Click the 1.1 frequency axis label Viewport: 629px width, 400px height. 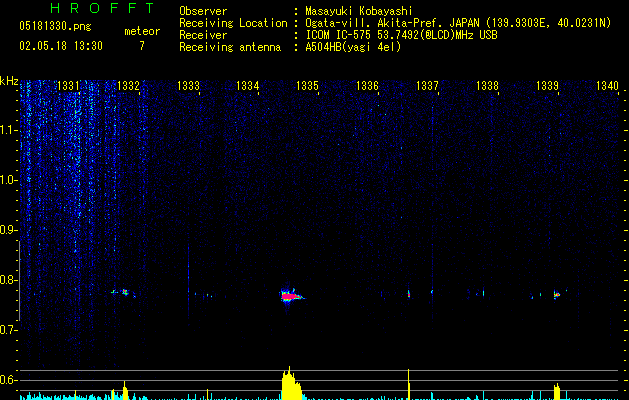click(8, 130)
